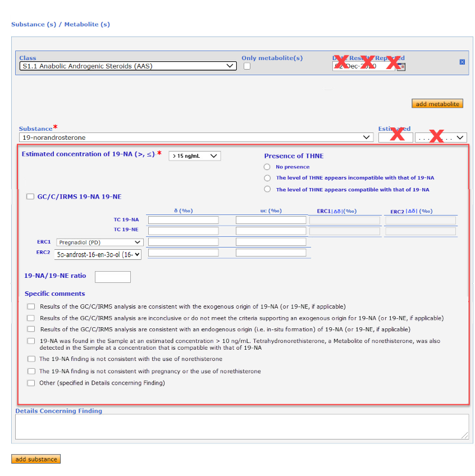
Task: Click the Details Concerning Finding text area
Action: pos(242,427)
